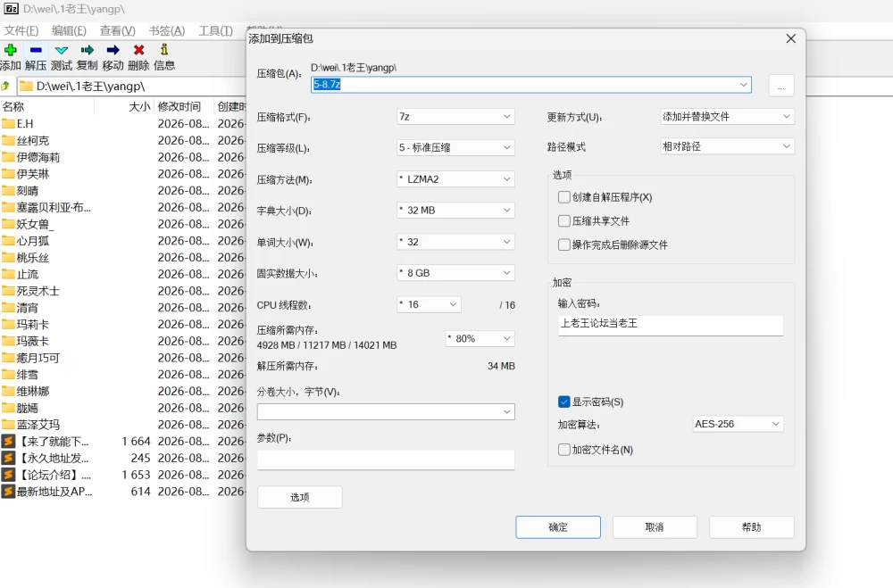The height and width of the screenshot is (588, 893).
Task: Click the Move (移动) toolbar icon
Action: 113,50
